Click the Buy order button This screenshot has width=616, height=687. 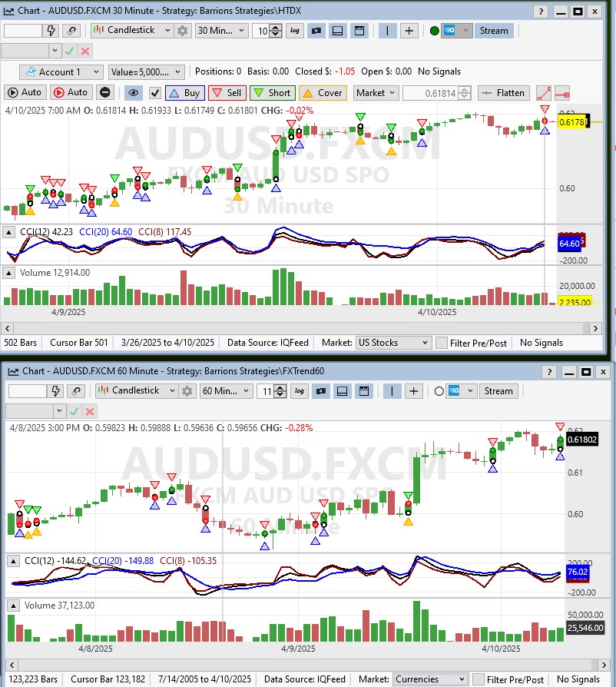(185, 93)
